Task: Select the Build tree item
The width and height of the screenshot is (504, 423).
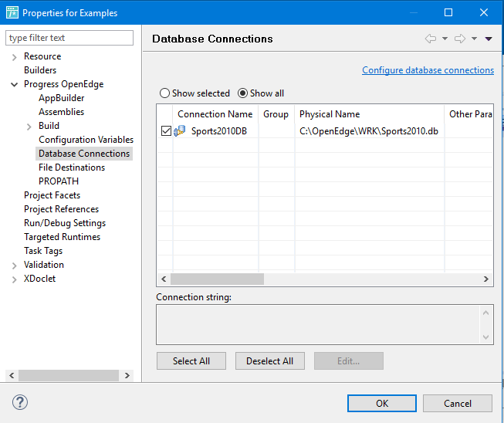Action: pyautogui.click(x=49, y=125)
